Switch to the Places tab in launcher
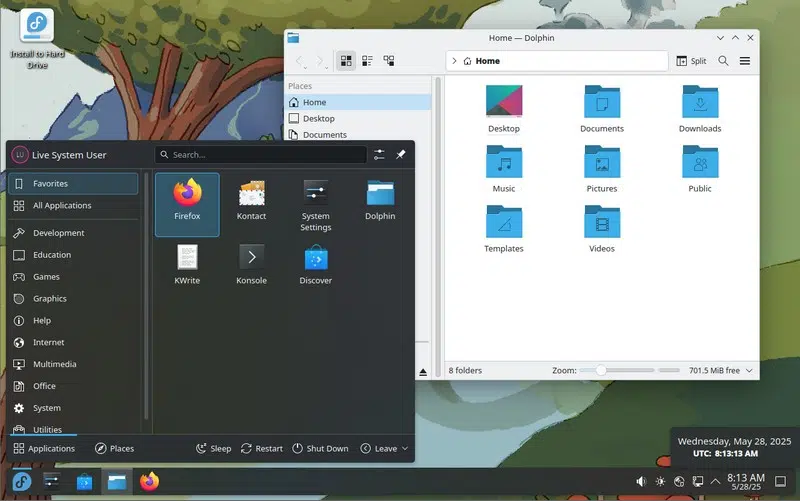Viewport: 800px width, 501px height. (114, 449)
